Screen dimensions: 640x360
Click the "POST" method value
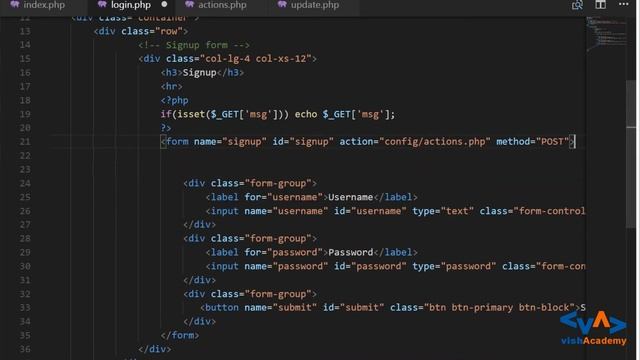552,142
